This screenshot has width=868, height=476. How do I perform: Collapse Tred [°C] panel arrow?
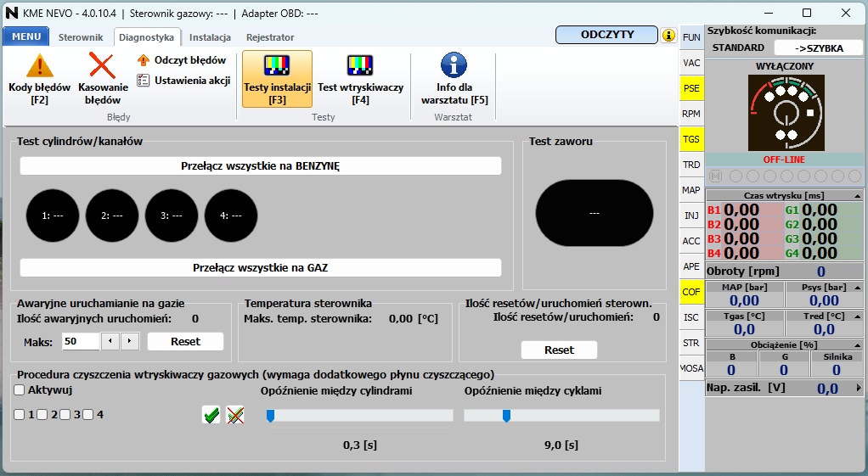click(858, 316)
